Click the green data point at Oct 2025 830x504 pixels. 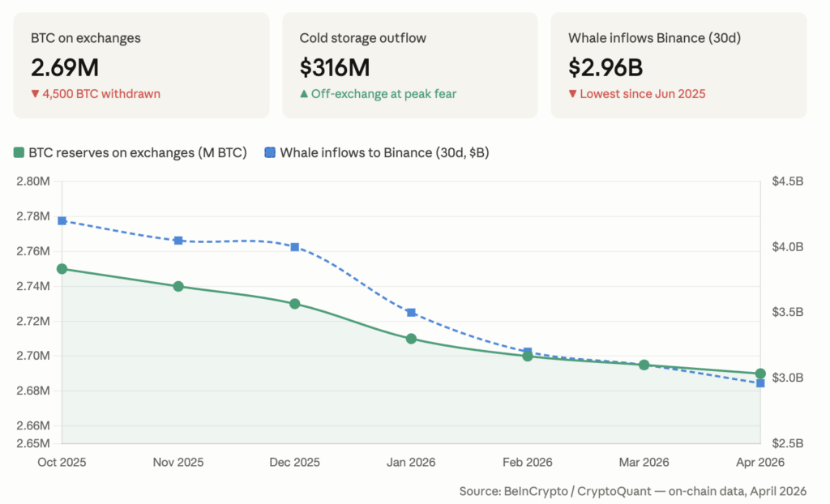(61, 269)
